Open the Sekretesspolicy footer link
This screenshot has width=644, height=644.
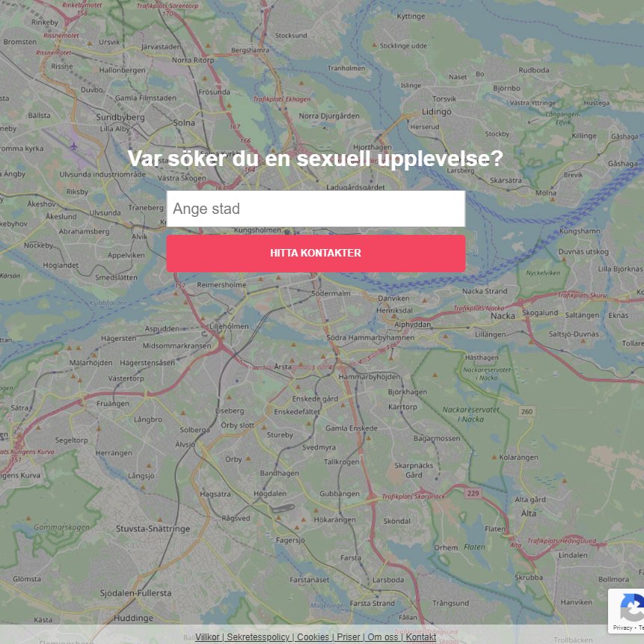[258, 637]
